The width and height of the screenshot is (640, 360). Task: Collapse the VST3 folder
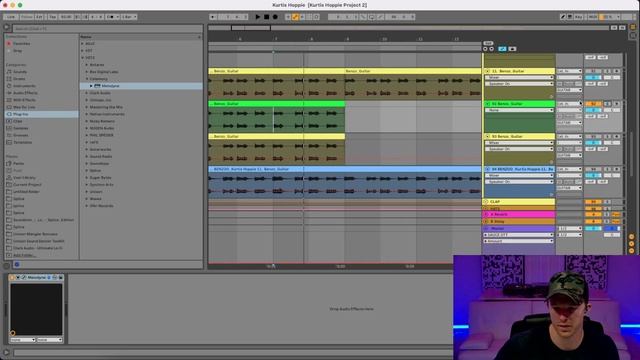point(83,58)
